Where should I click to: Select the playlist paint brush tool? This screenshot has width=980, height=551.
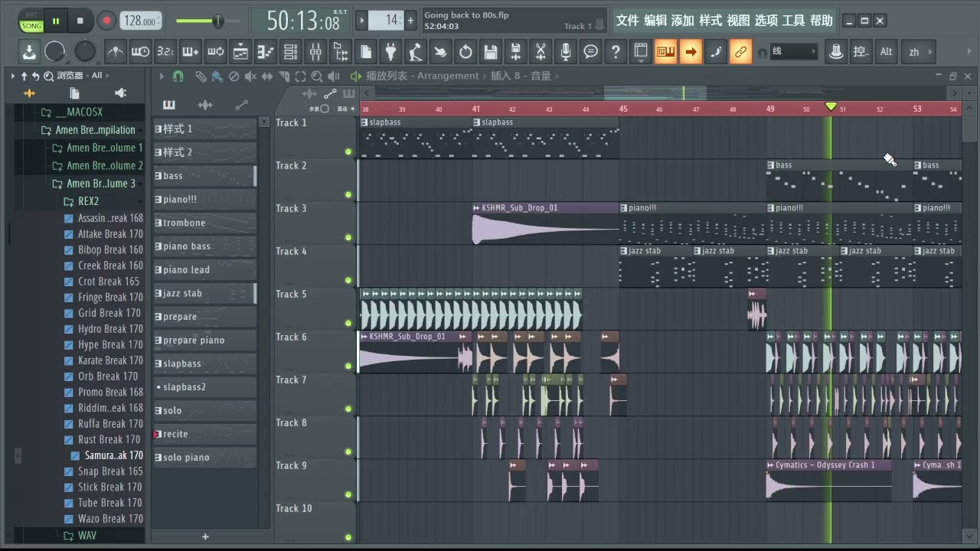tap(217, 77)
